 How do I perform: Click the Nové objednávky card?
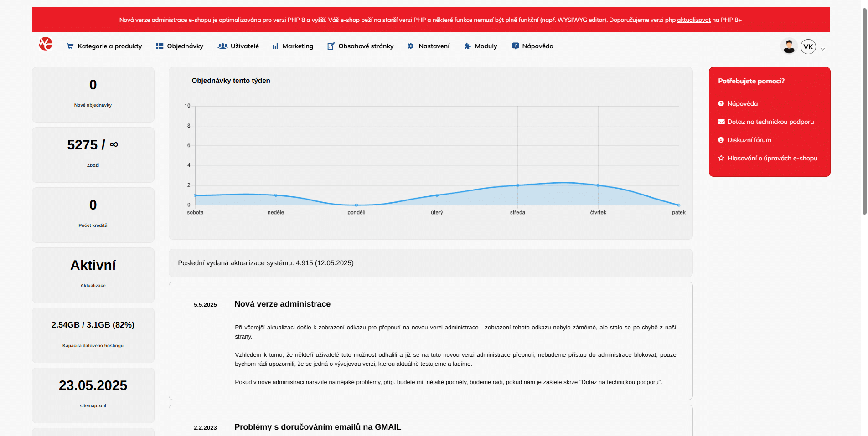(x=93, y=94)
